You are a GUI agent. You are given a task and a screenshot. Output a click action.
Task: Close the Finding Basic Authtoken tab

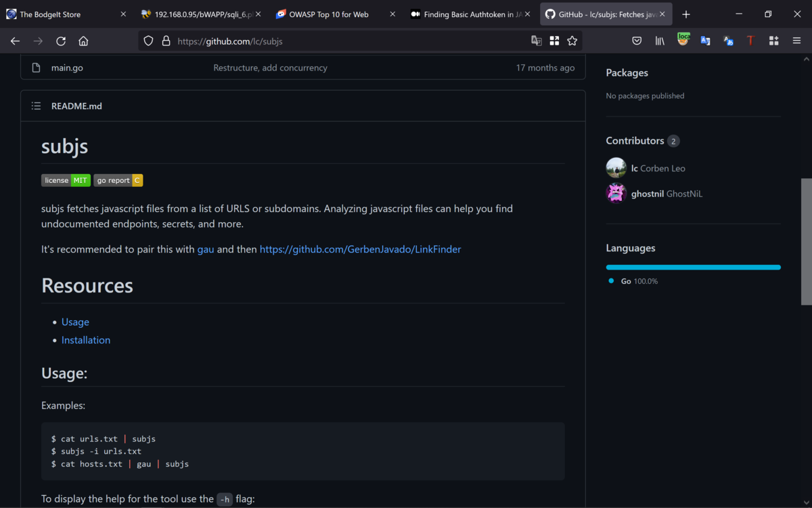pos(528,14)
